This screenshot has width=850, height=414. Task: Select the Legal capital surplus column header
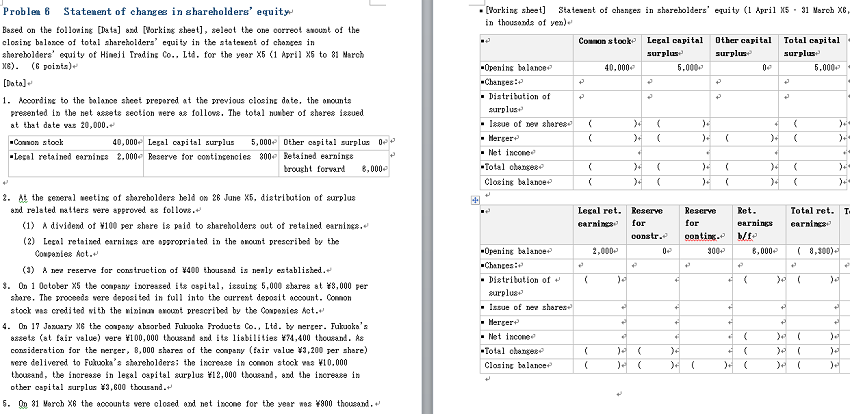click(676, 47)
